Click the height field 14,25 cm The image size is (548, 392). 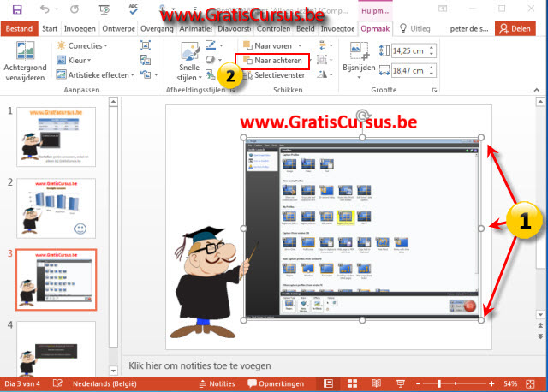(x=409, y=51)
